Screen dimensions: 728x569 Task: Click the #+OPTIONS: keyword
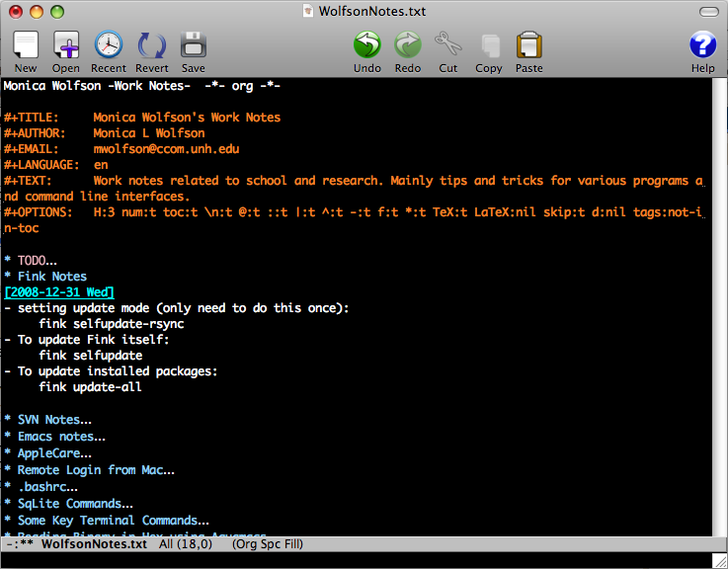click(x=39, y=212)
